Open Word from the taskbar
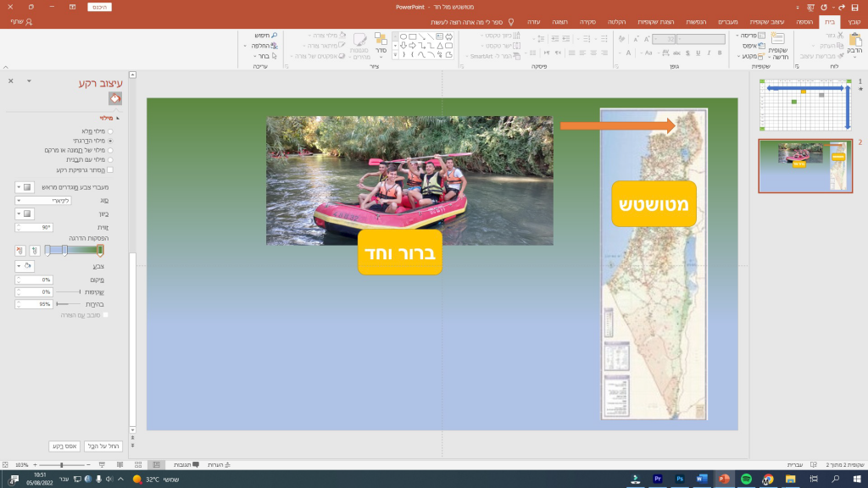 (x=702, y=480)
